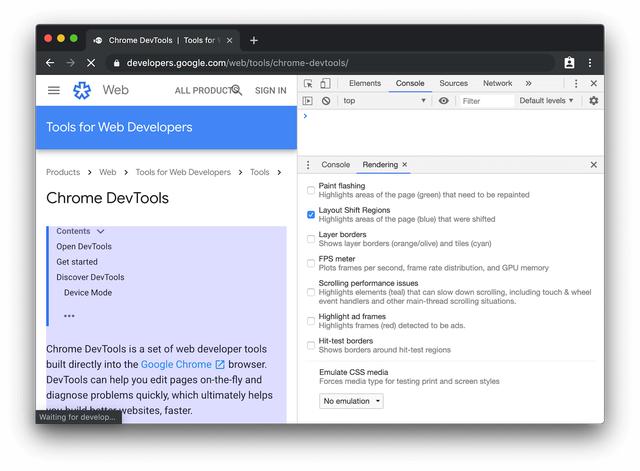This screenshot has width=640, height=471.
Task: Click the browser address bar URL
Action: pos(238,63)
